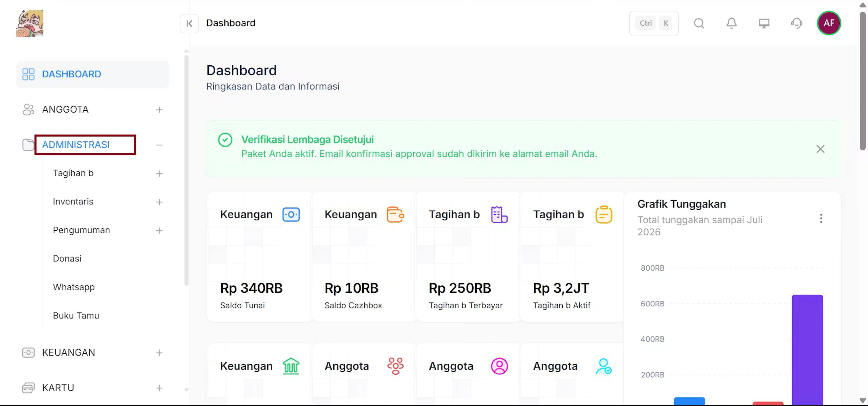Click the purple receipt icon on Tagihan b Terbayar card
The image size is (868, 406).
pyautogui.click(x=499, y=215)
